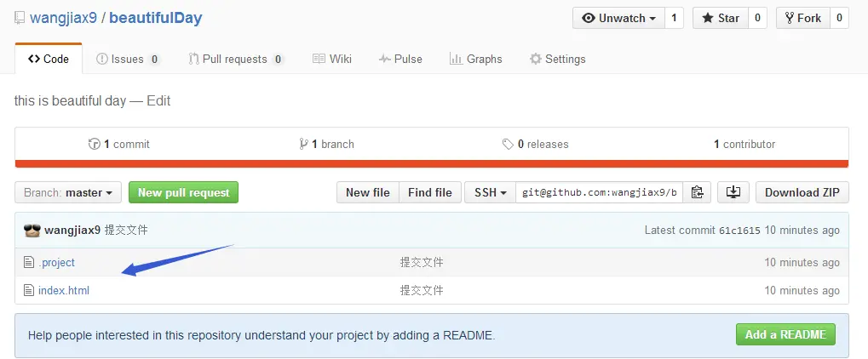Click Issues counter badge 0

[154, 60]
